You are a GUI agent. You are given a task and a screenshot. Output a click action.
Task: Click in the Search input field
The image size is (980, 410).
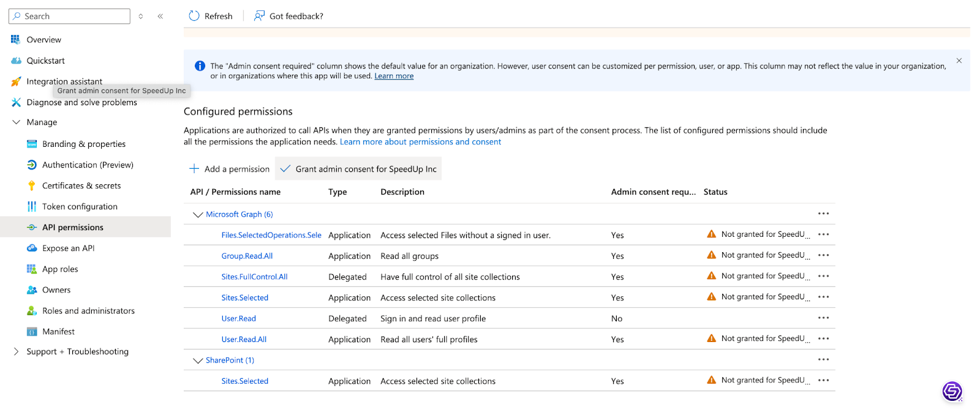73,16
